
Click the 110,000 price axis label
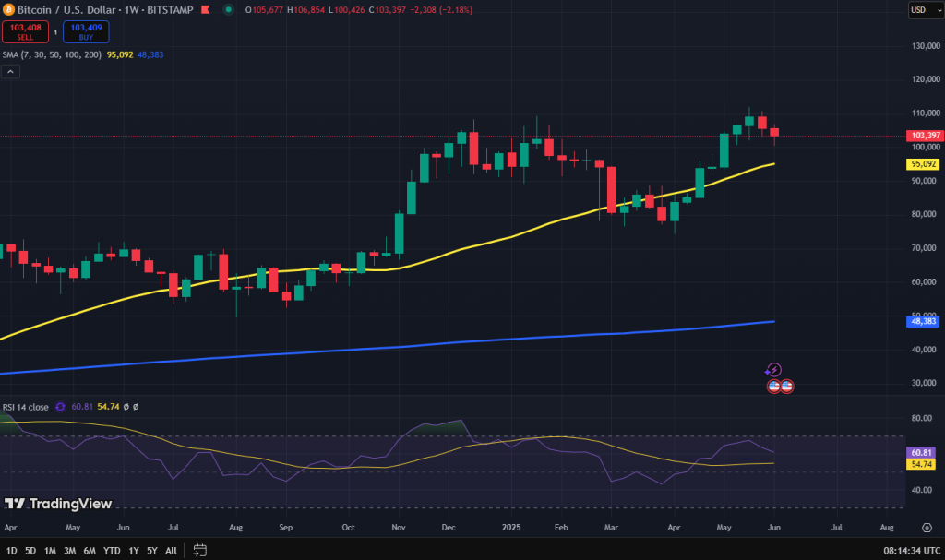click(x=927, y=113)
